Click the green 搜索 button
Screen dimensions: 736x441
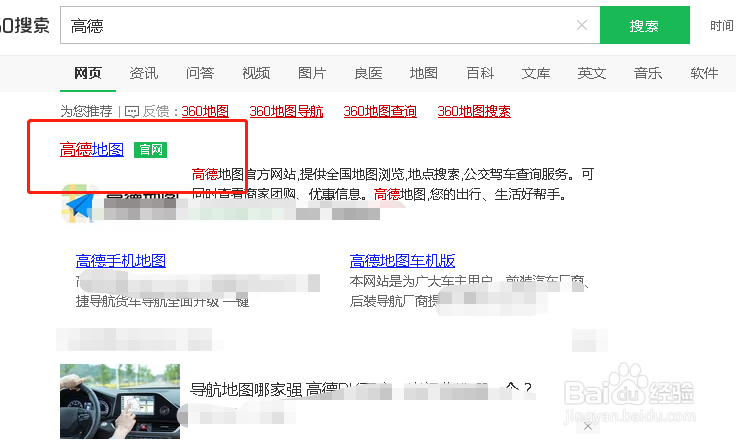[644, 25]
